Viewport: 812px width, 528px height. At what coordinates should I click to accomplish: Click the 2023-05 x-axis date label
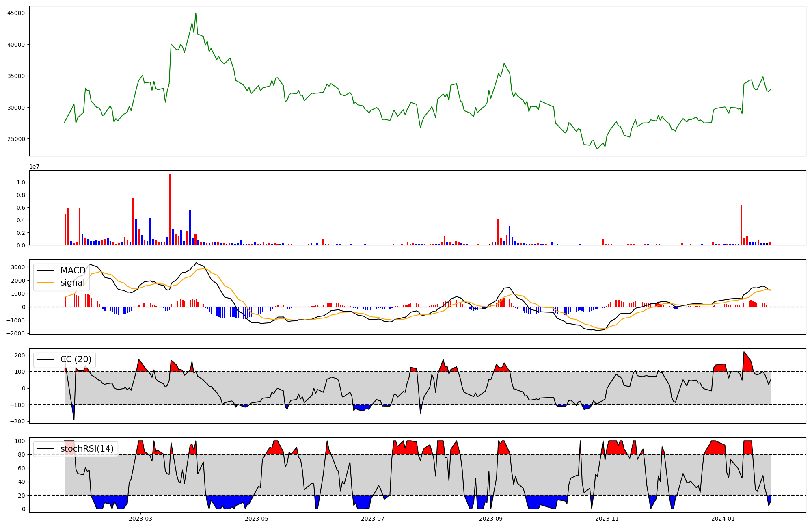(257, 519)
